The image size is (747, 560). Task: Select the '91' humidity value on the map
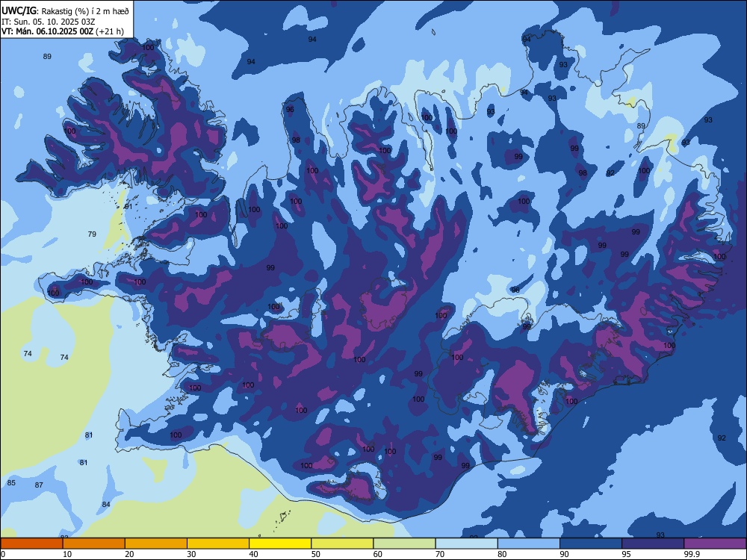(128, 207)
